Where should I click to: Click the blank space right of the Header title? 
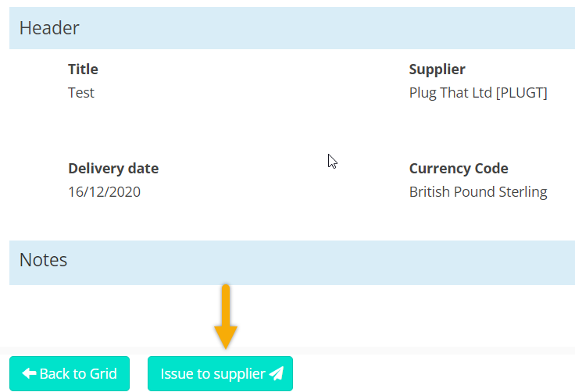(x=327, y=28)
